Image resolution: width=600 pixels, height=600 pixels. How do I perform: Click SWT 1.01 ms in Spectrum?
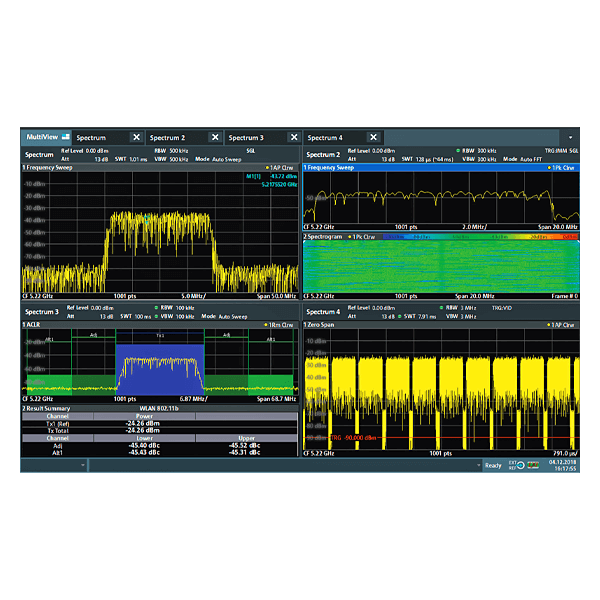[131, 159]
